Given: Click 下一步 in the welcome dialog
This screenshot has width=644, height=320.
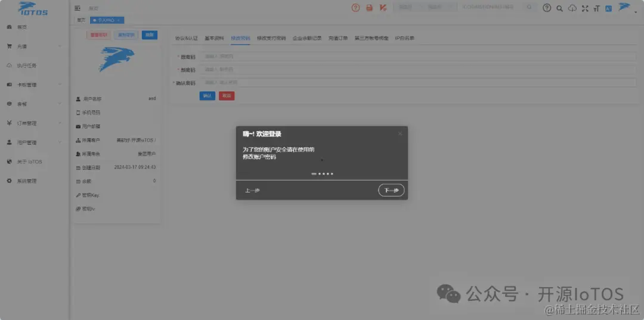Looking at the screenshot, I should coord(391,190).
